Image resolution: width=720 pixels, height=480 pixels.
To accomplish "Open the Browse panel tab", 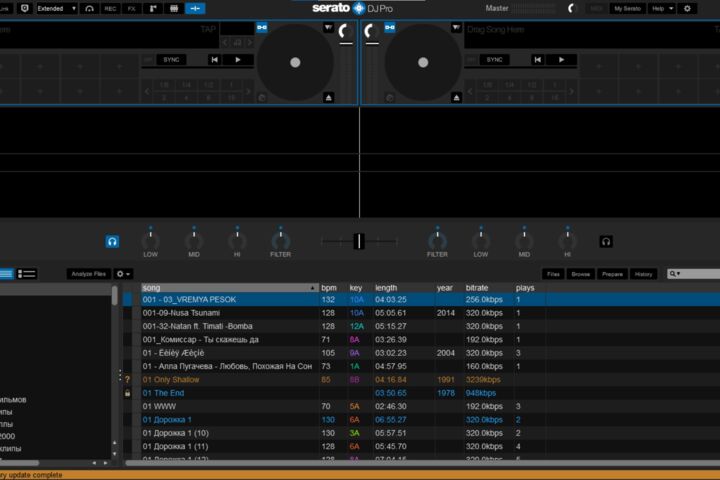I will [581, 274].
